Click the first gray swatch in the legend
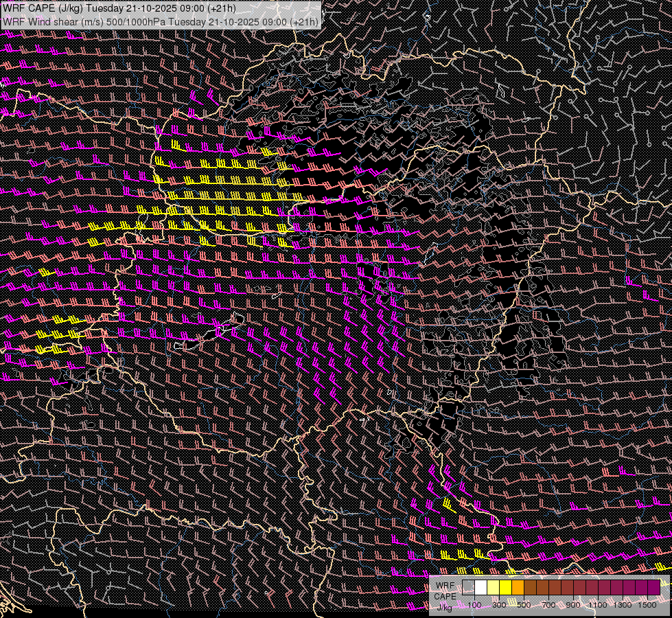 click(468, 587)
